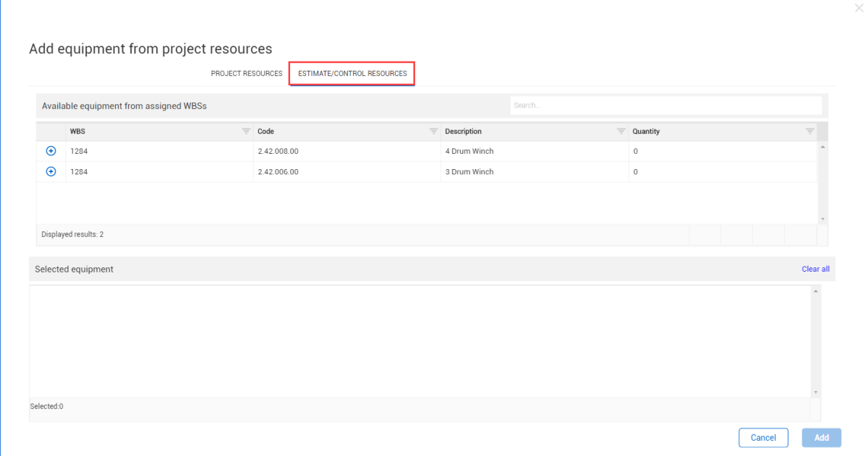This screenshot has height=456, width=868.
Task: Open Code column filter icon
Action: pyautogui.click(x=433, y=132)
